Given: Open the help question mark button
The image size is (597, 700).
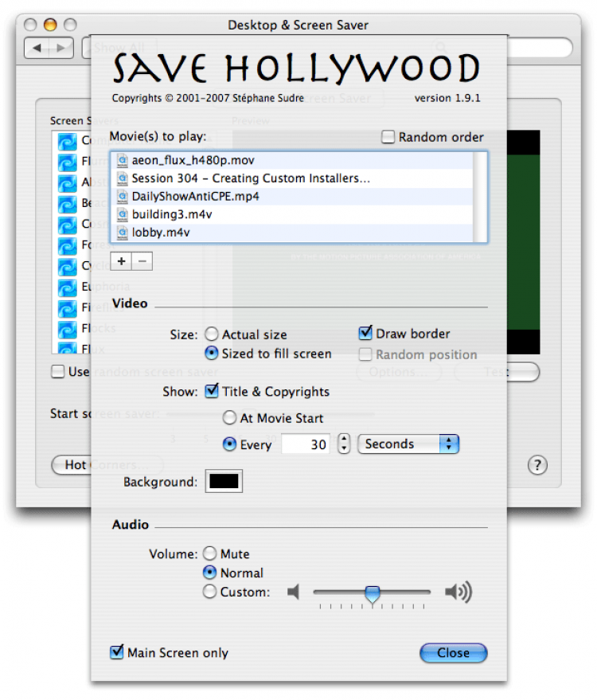Looking at the screenshot, I should [x=537, y=465].
